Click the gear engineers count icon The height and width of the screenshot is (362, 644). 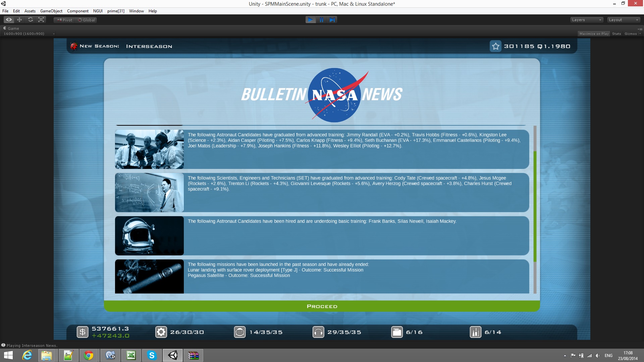(x=161, y=332)
